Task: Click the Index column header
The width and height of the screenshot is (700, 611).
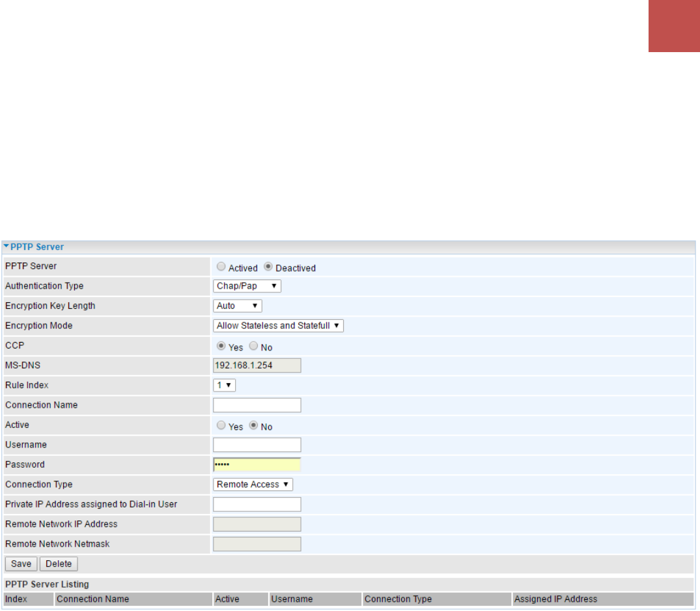Action: coord(29,599)
